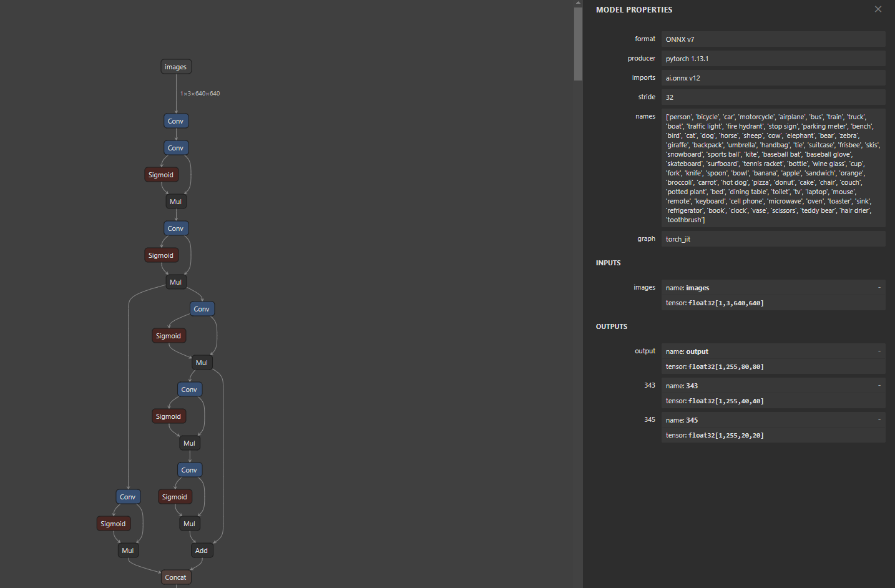Expand details for output 343
Viewport: 895px width, 588px height.
pyautogui.click(x=880, y=385)
